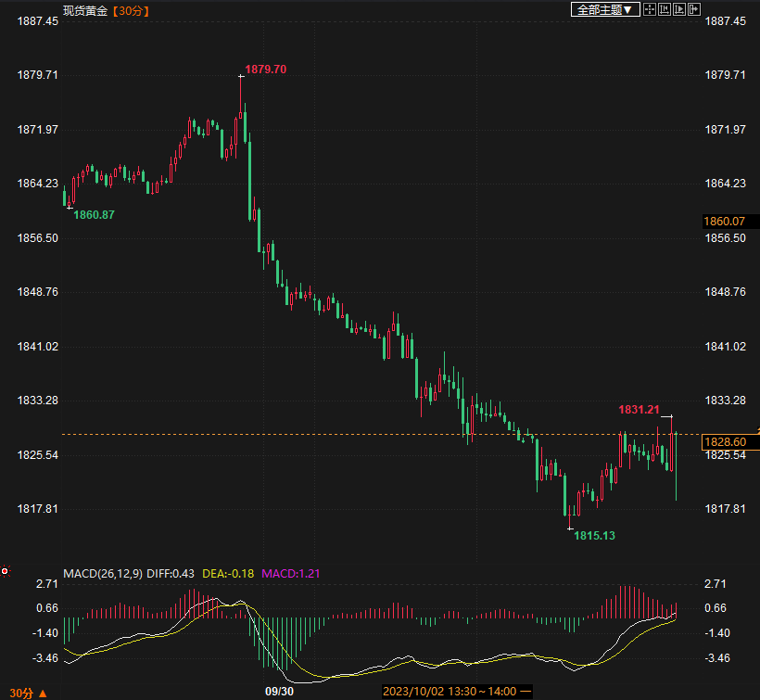The height and width of the screenshot is (700, 760).
Task: Click the 1879.70 high price marker
Action: (266, 70)
